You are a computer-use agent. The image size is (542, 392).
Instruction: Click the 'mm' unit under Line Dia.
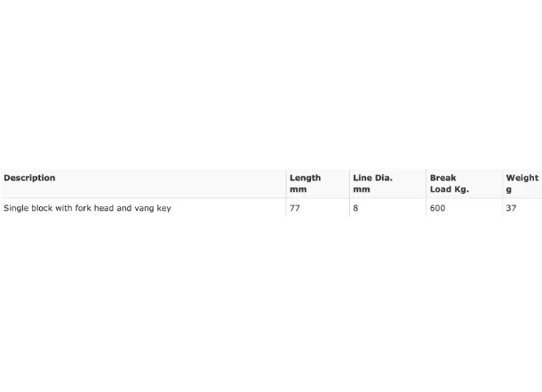click(362, 189)
